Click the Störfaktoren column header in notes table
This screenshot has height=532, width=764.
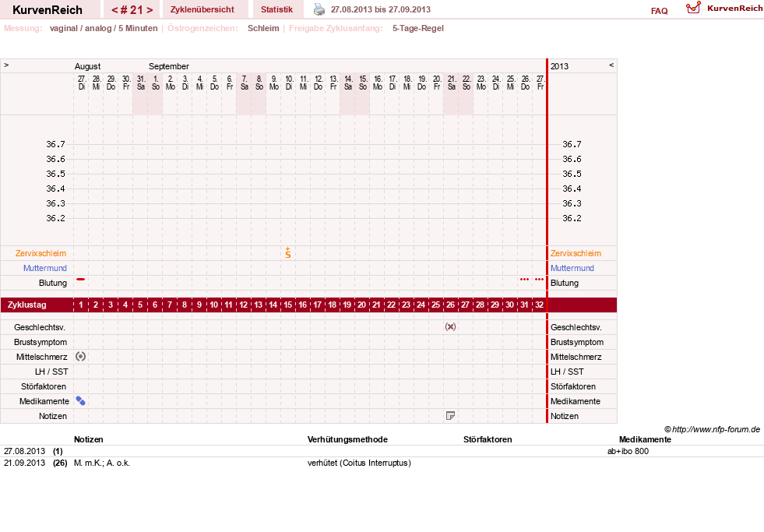(x=488, y=439)
